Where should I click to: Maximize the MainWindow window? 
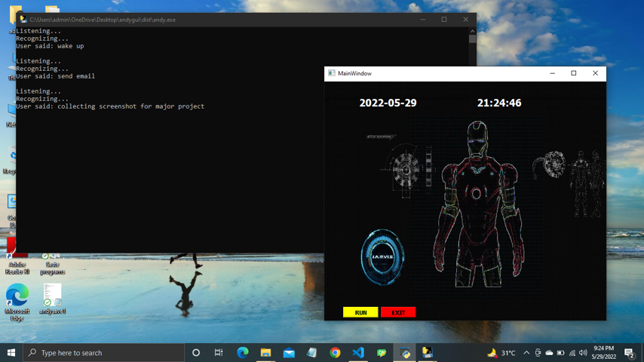[x=574, y=73]
